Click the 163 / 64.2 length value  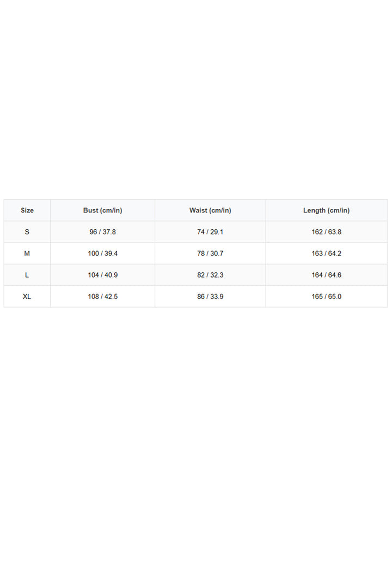click(326, 254)
